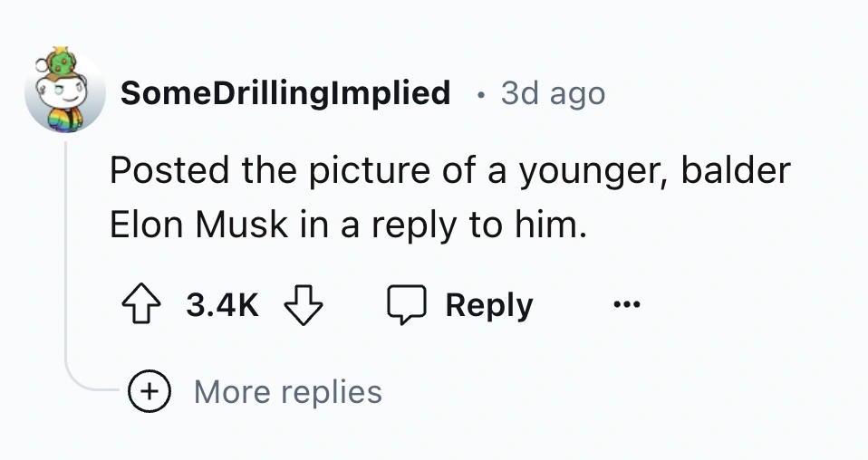Expand the More replies section
Image resolution: width=868 pixels, height=460 pixels.
[x=287, y=392]
